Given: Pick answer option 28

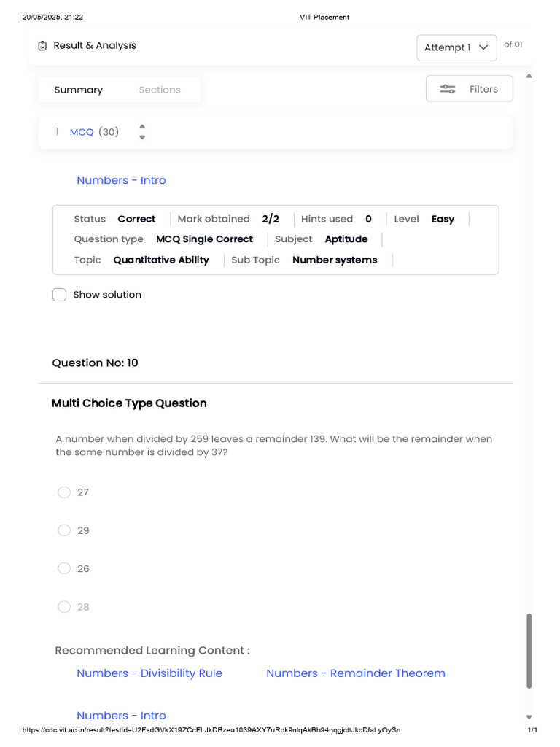Looking at the screenshot, I should 64,606.
